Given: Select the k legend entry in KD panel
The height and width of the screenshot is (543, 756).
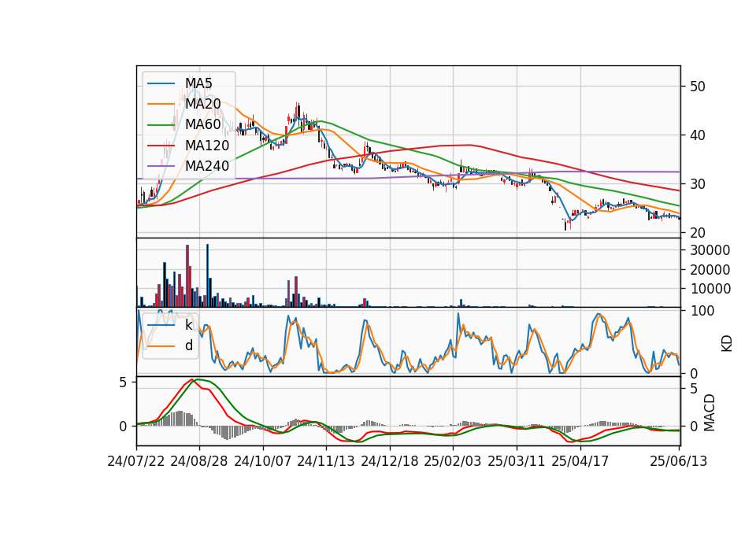Looking at the screenshot, I should click(189, 325).
